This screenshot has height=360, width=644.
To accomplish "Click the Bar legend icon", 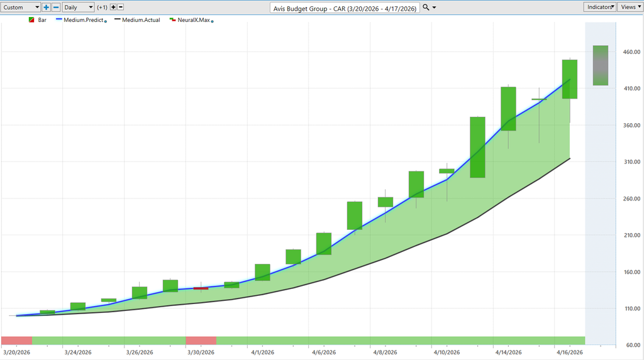I will pyautogui.click(x=31, y=20).
